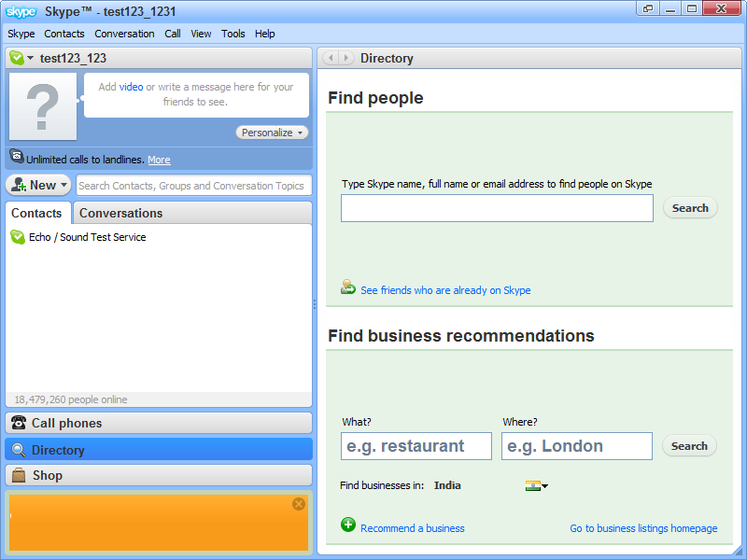This screenshot has height=560, width=747.
Task: Switch to the Contacts tab
Action: pos(36,213)
